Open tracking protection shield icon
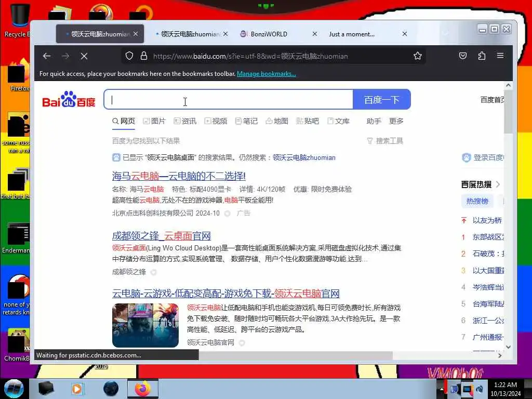 129,56
